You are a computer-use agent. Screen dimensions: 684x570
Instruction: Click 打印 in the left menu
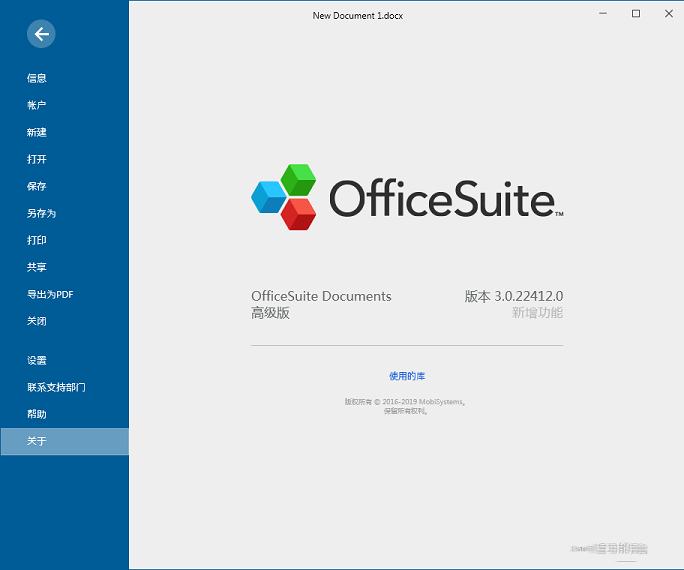tap(37, 240)
